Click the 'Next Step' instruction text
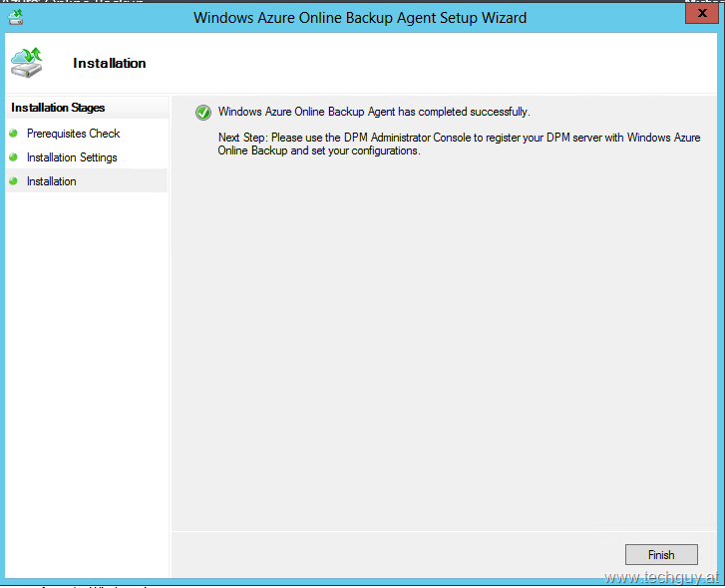 (x=459, y=145)
